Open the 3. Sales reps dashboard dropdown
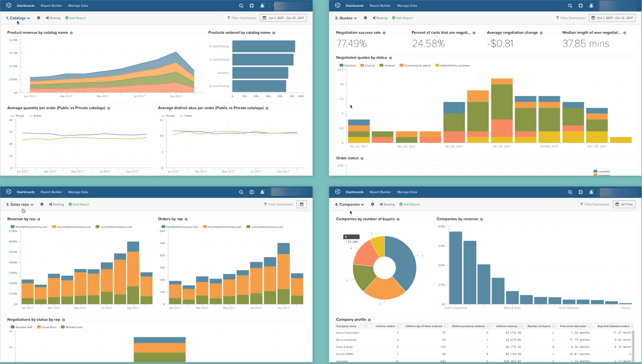 pyautogui.click(x=20, y=204)
